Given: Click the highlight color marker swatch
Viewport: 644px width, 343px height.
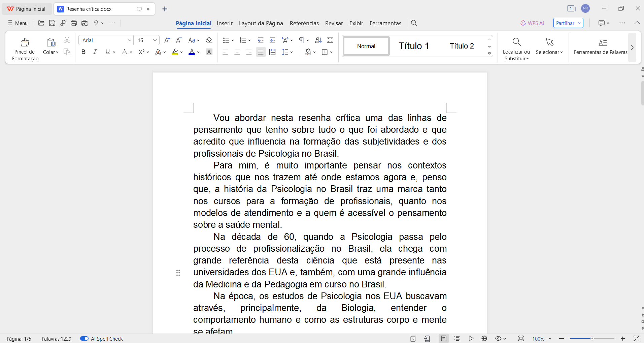Looking at the screenshot, I should pos(175,52).
